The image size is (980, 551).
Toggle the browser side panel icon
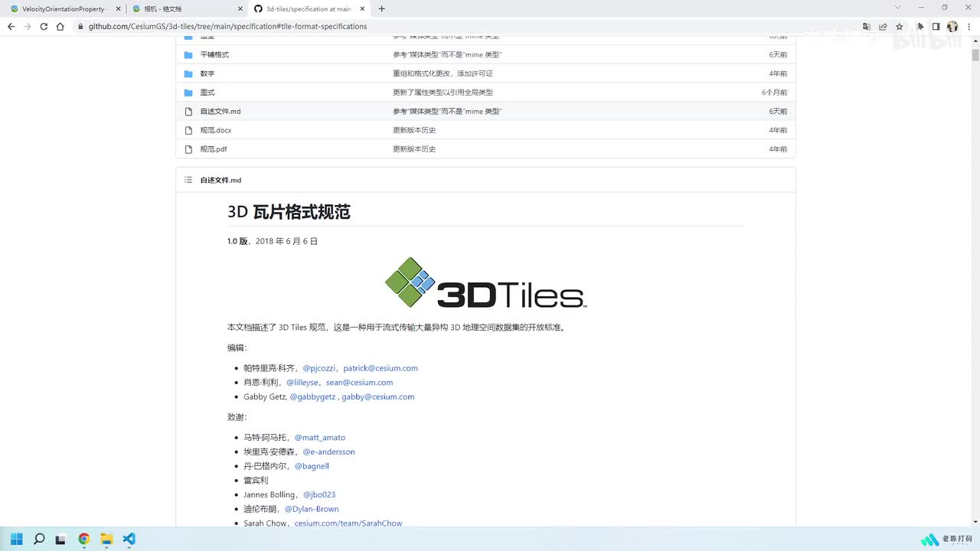[936, 26]
